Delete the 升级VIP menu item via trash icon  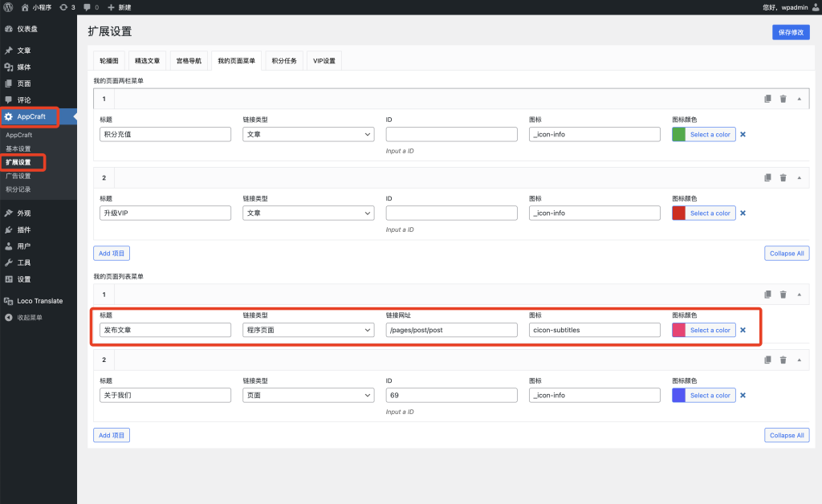[x=783, y=177]
